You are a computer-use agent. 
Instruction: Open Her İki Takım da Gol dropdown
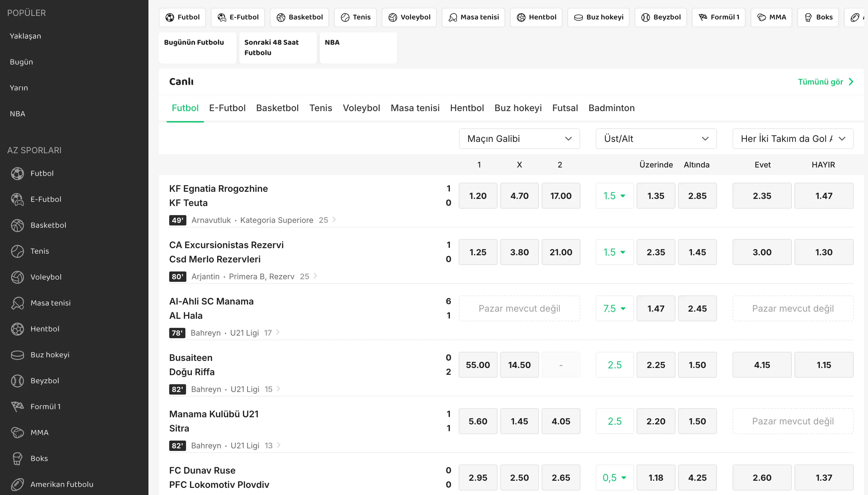point(792,139)
